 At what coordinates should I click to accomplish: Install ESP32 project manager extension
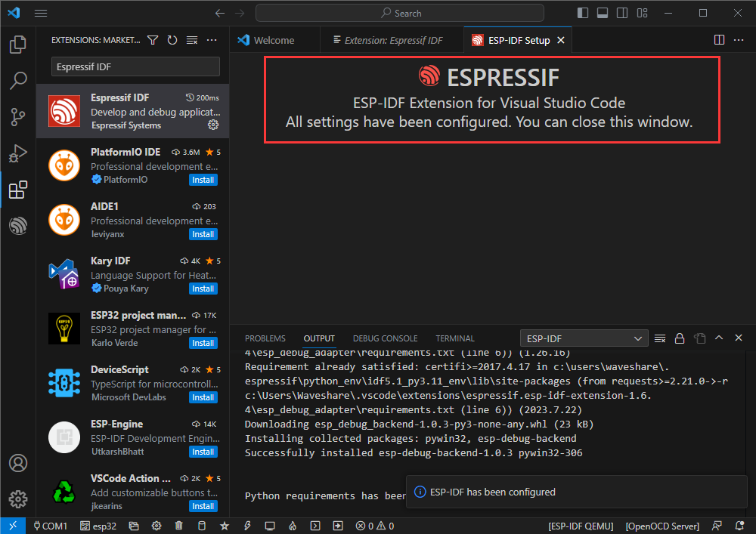tap(203, 344)
